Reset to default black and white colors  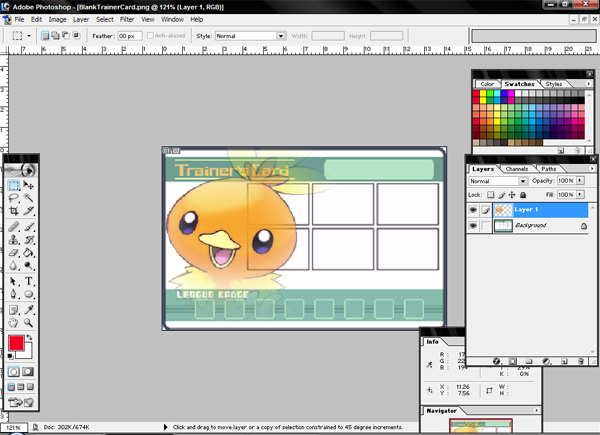coord(10,357)
